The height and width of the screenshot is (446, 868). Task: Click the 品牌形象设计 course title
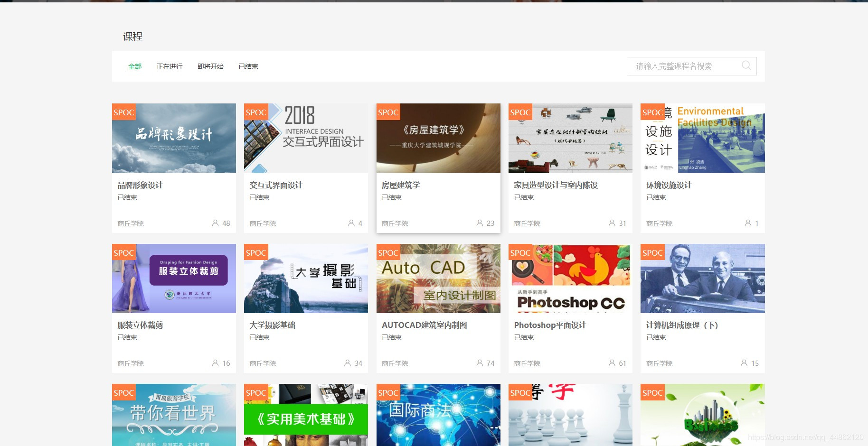point(140,185)
